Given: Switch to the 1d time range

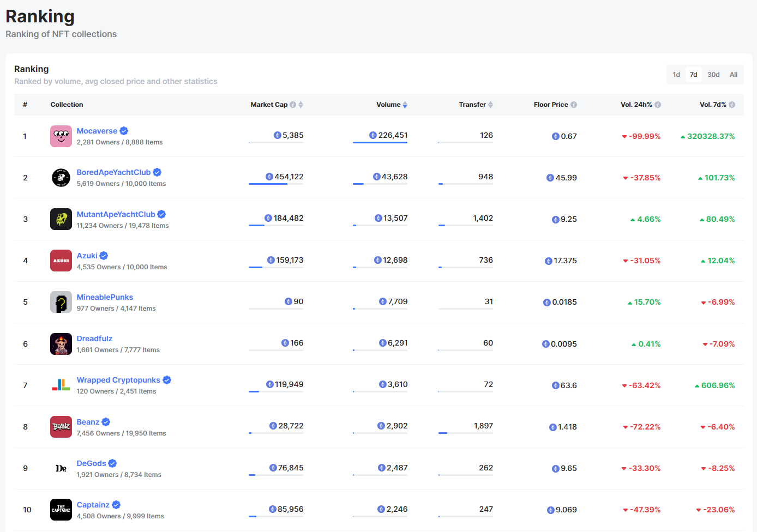Looking at the screenshot, I should (x=676, y=75).
